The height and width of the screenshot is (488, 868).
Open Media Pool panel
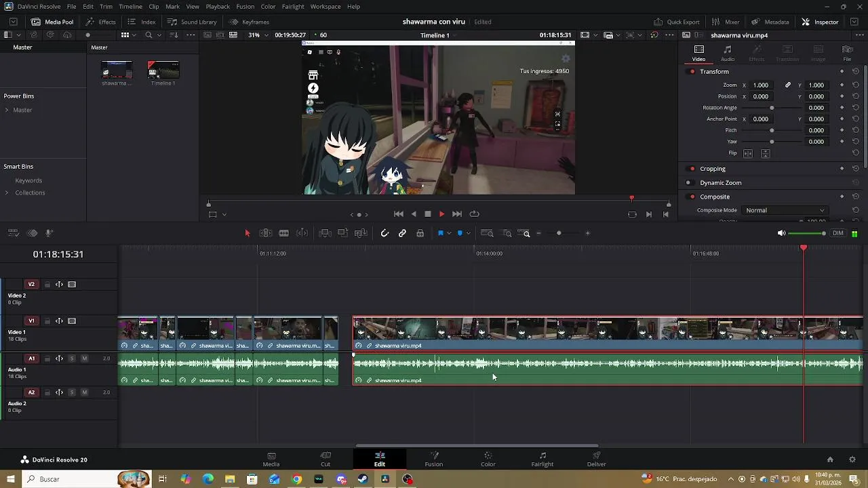[52, 22]
